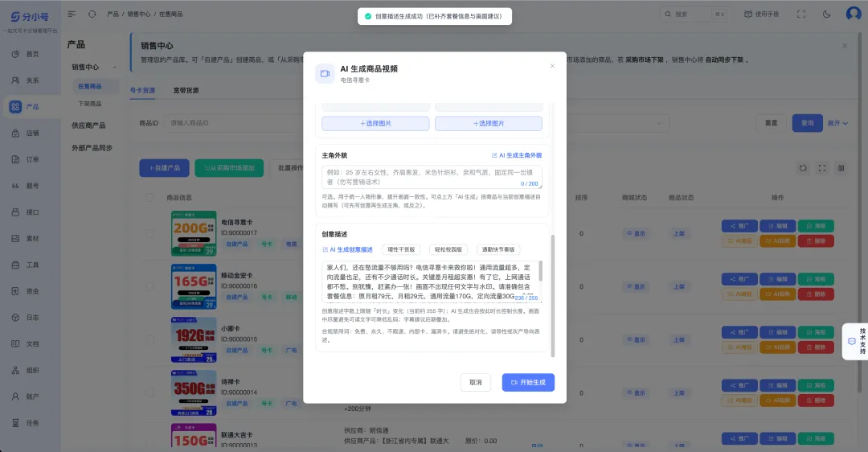The height and width of the screenshot is (452, 868).
Task: Open 供应商产品 menu item
Action: [x=88, y=125]
